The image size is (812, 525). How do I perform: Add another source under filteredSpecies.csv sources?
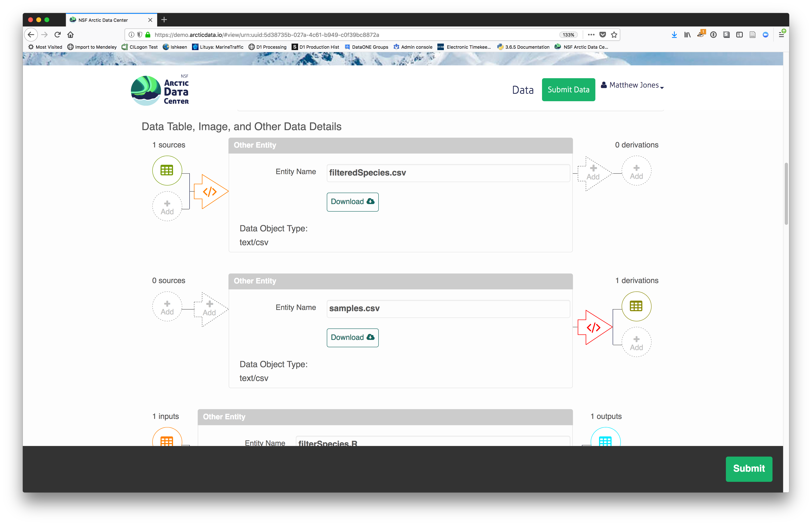[x=167, y=206]
